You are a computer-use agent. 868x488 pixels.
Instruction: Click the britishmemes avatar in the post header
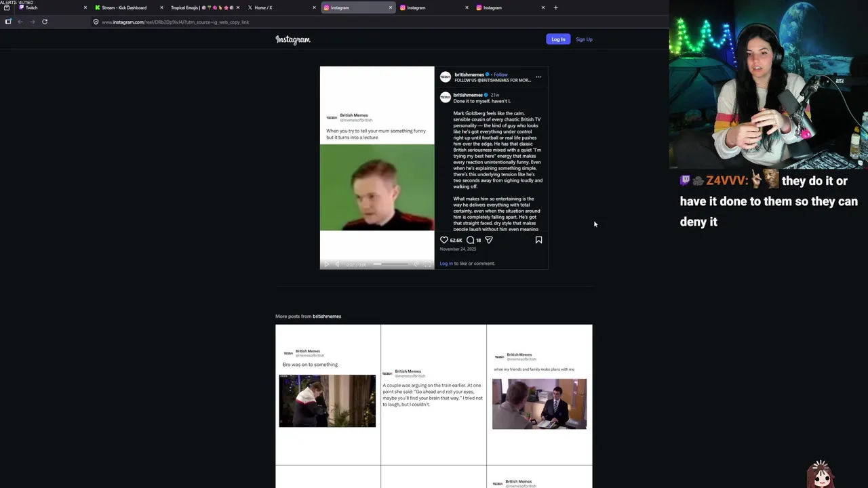pos(446,77)
